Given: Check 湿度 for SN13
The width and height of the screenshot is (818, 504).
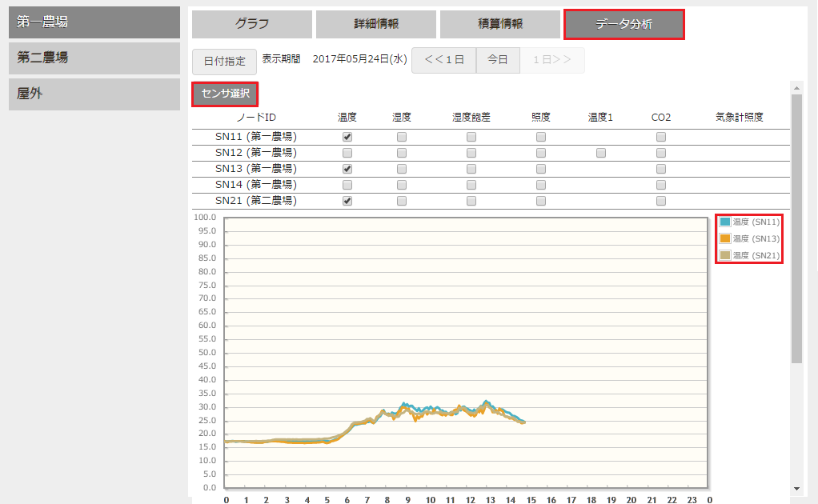Looking at the screenshot, I should 402,169.
